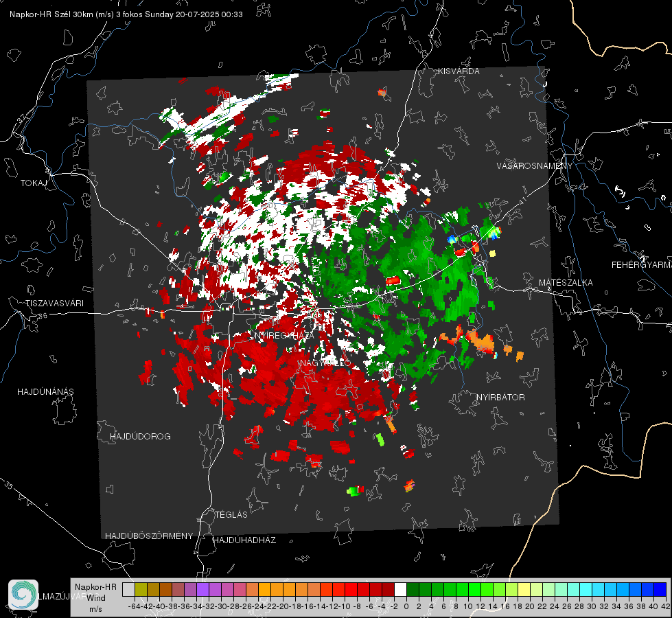Select the MÁTÉSZALKA city label
The height and width of the screenshot is (618, 672).
tap(566, 283)
